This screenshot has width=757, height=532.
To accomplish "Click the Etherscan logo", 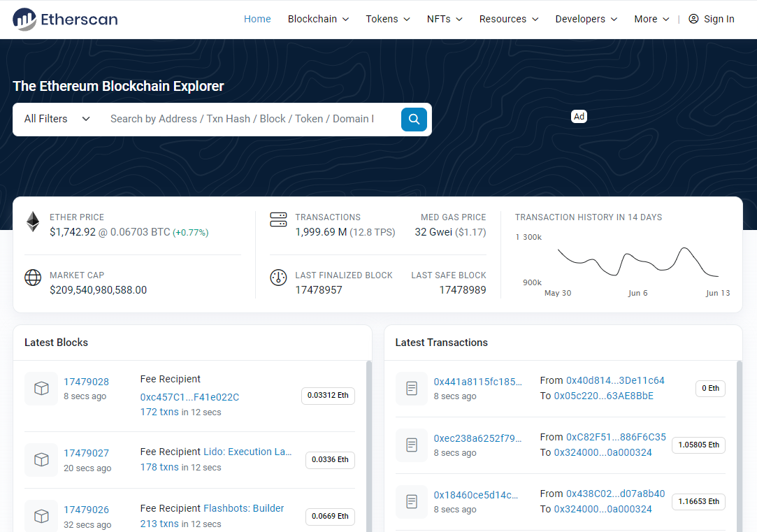I will point(65,20).
